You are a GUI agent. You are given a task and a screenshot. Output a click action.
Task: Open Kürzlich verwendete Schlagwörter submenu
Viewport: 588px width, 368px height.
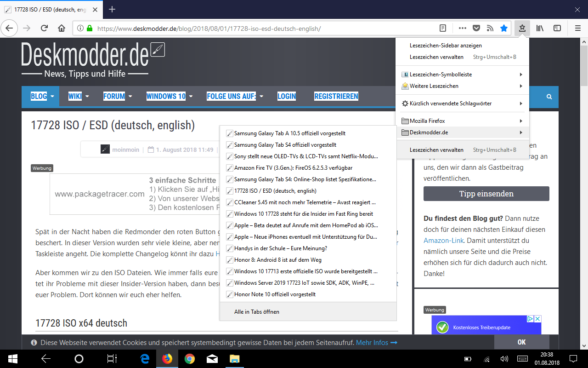(462, 103)
